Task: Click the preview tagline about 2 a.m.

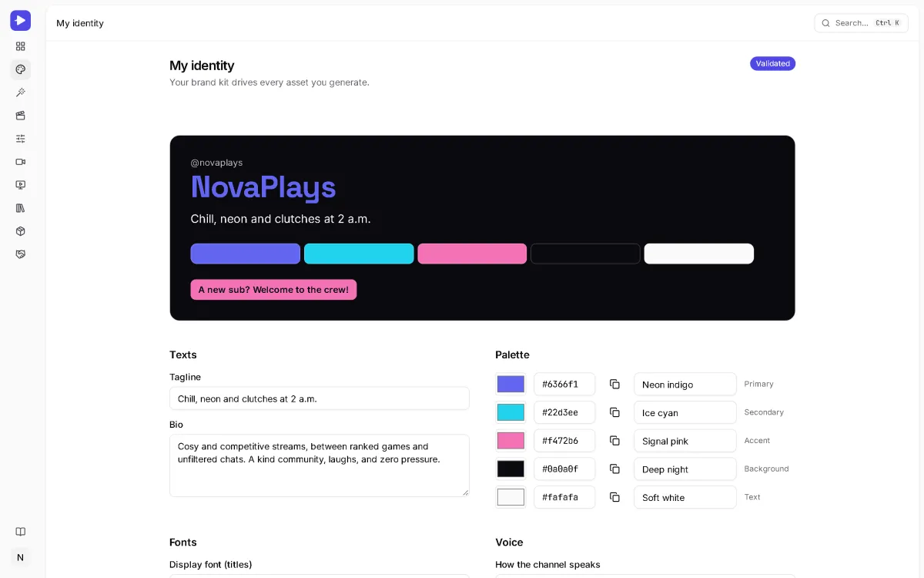Action: click(281, 219)
